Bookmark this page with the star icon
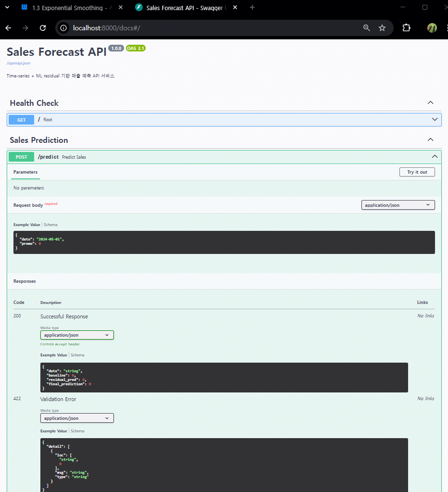Image resolution: width=448 pixels, height=492 pixels. click(x=382, y=28)
